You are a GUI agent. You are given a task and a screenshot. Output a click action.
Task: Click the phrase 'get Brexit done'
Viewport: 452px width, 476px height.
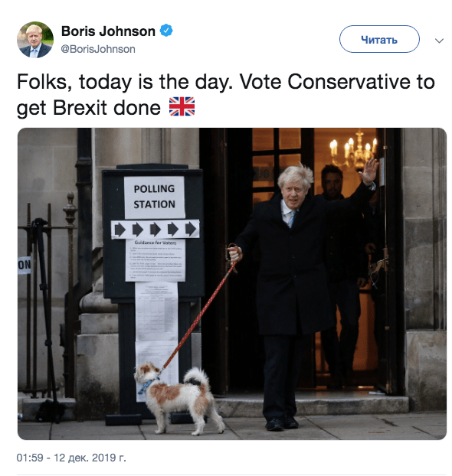tap(88, 108)
